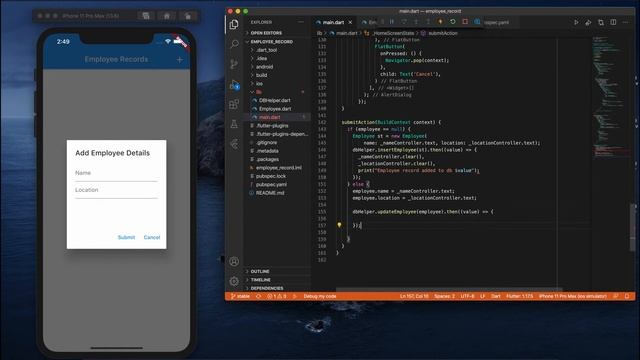Select main.dart in the file tree

click(269, 117)
